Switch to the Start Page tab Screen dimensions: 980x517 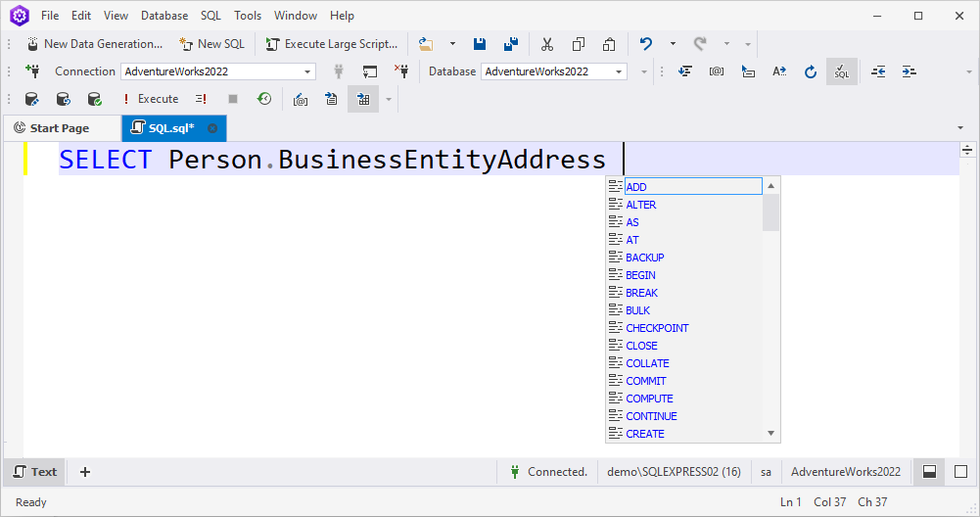pos(61,128)
